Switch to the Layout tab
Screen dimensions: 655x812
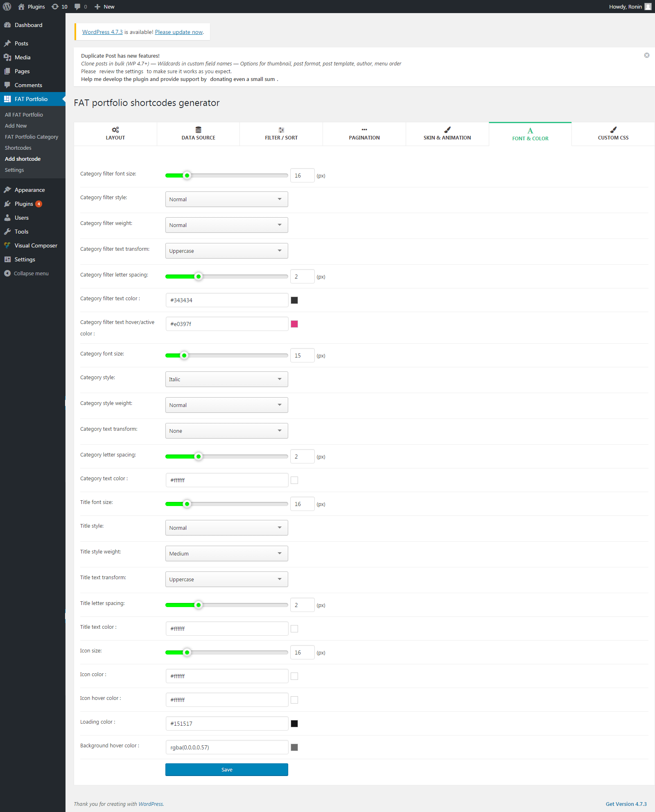(x=115, y=134)
